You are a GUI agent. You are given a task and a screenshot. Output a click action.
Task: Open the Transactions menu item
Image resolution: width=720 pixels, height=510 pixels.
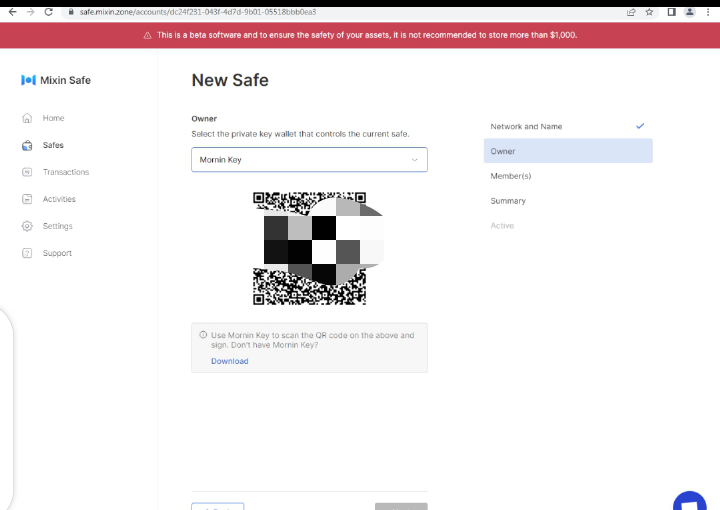pyautogui.click(x=66, y=172)
